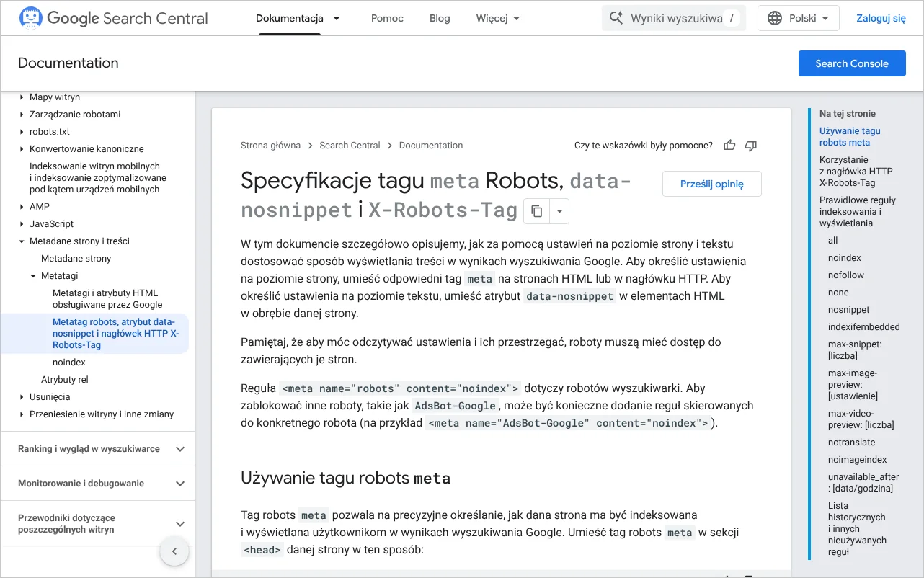This screenshot has width=924, height=578.
Task: Open Konwertowanie kanoniczne sidebar item
Action: [x=86, y=149]
